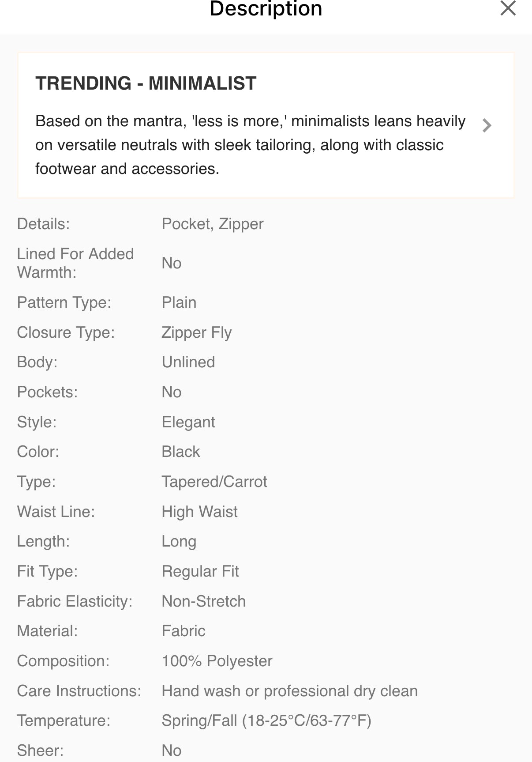Select the Tapered/Carrot type entry
This screenshot has height=762, width=532.
coord(214,482)
